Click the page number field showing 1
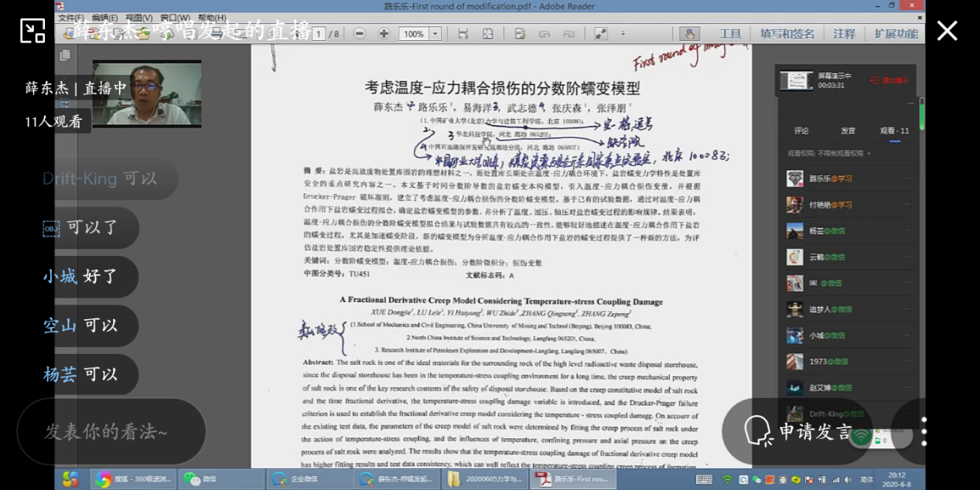Screen dimensions: 980x490 click(319, 34)
